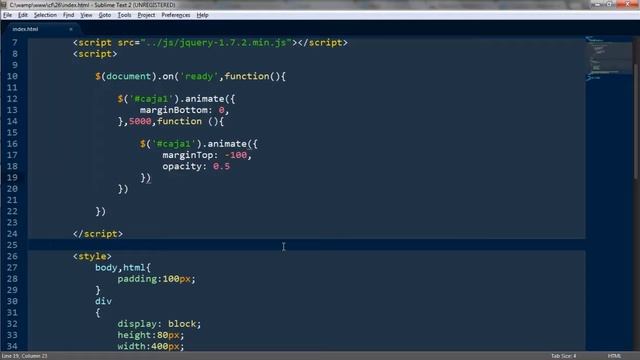The width and height of the screenshot is (640, 360).
Task: Open HTML syntax selector in status bar
Action: pos(614,356)
